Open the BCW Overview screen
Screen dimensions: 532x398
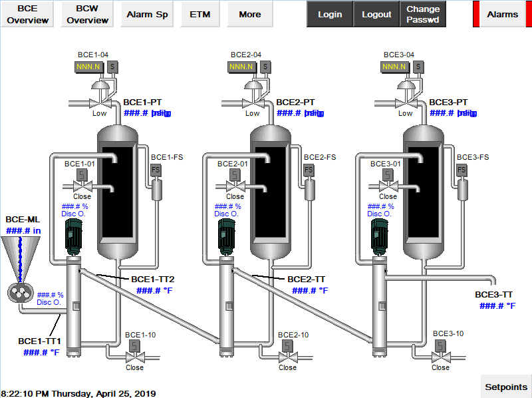pos(87,14)
